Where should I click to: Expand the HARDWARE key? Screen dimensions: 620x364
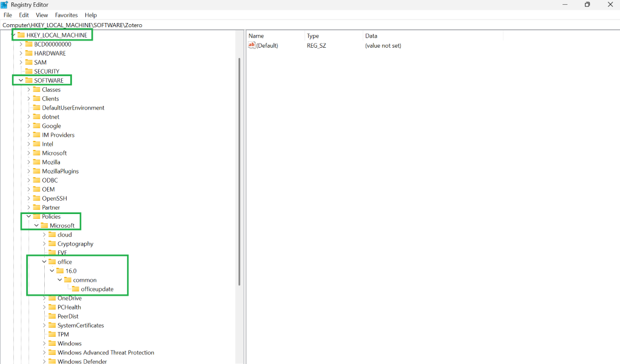pos(21,53)
